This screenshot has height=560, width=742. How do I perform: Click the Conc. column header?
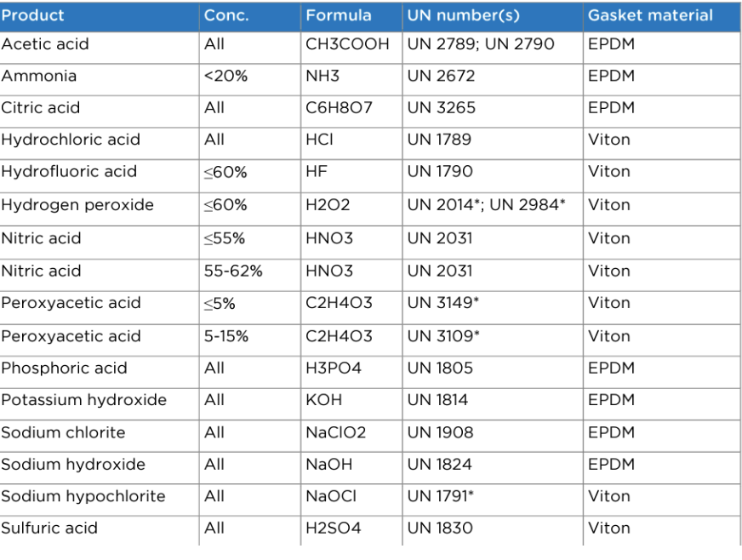click(x=250, y=17)
